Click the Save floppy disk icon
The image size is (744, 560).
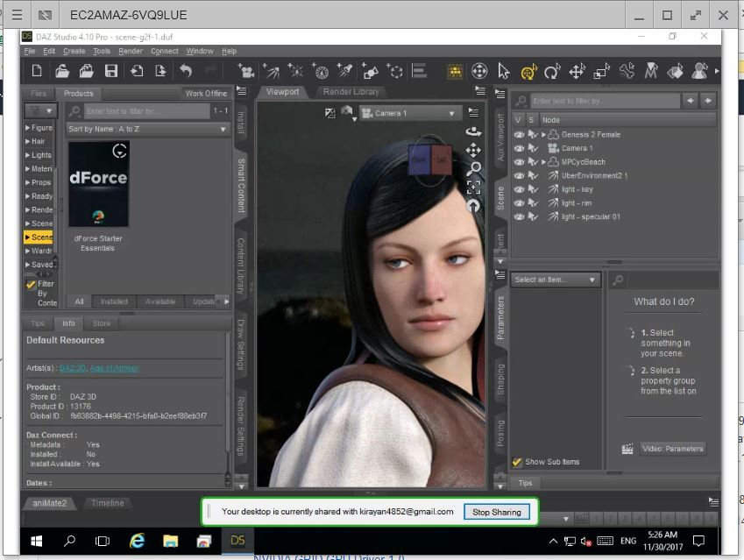[111, 71]
